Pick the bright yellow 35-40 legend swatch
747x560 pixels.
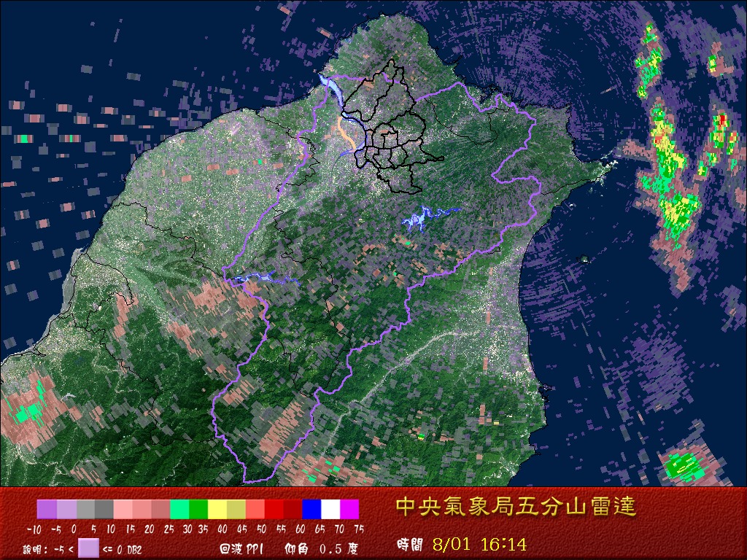point(217,509)
